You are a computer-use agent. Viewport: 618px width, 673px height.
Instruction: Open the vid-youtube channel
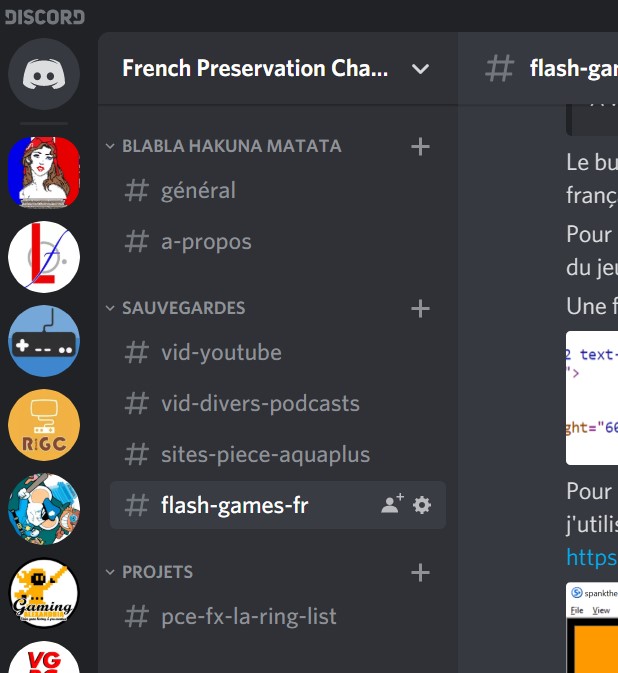[x=278, y=352]
